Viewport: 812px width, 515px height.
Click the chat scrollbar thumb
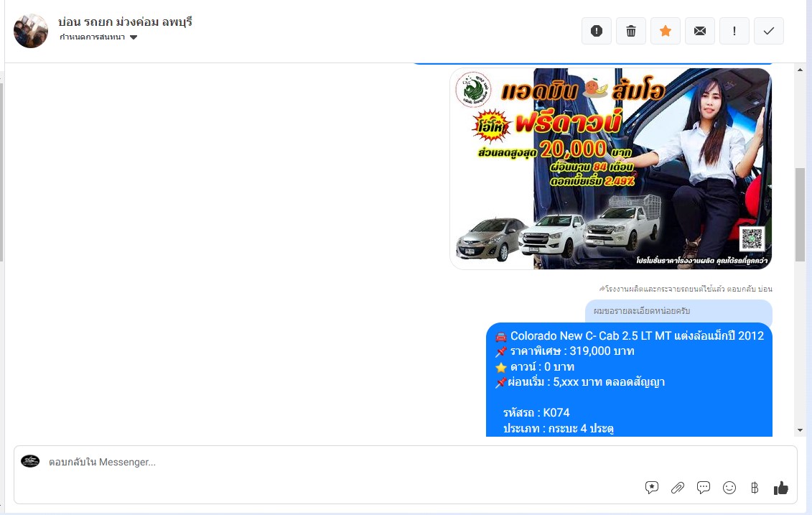click(800, 215)
